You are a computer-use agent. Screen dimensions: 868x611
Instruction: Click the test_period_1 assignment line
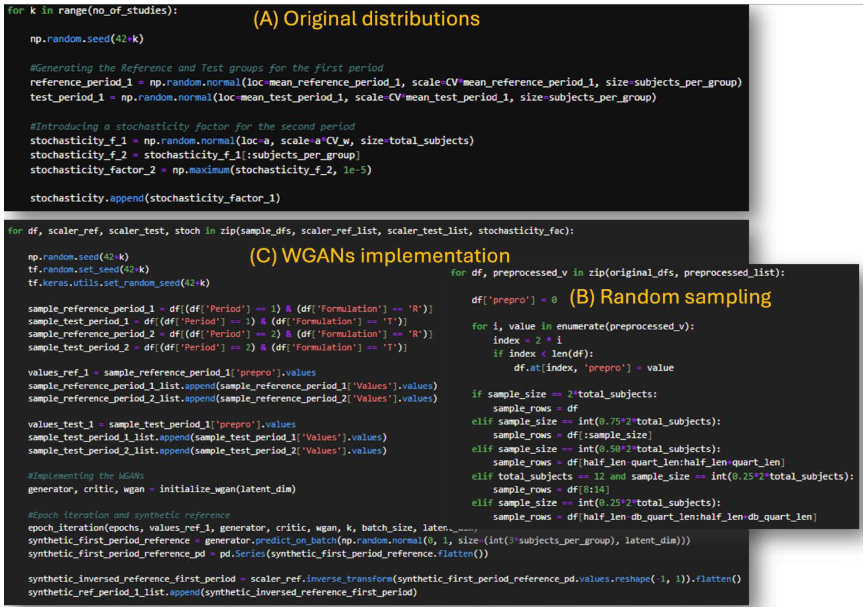coord(343,97)
